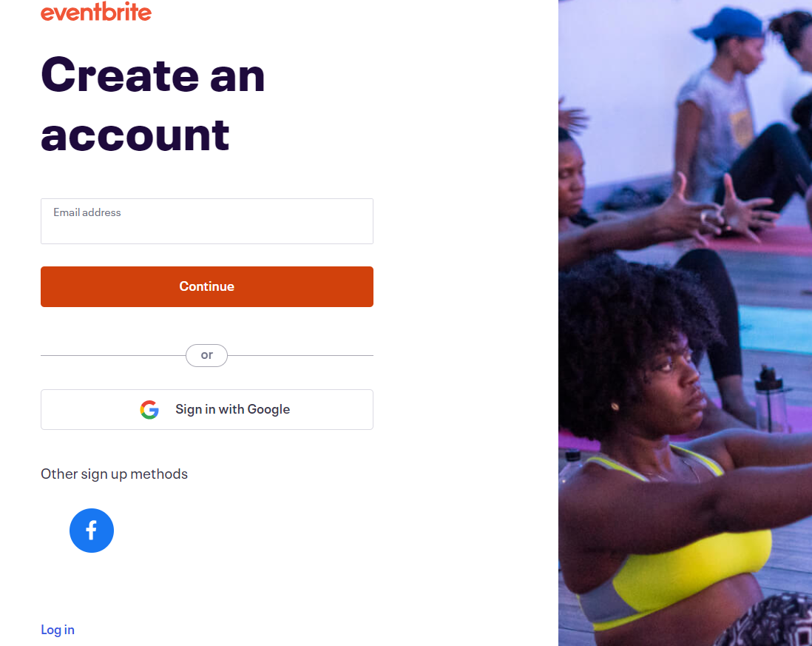Image resolution: width=812 pixels, height=646 pixels.
Task: Focus the Email address field
Action: (206, 221)
